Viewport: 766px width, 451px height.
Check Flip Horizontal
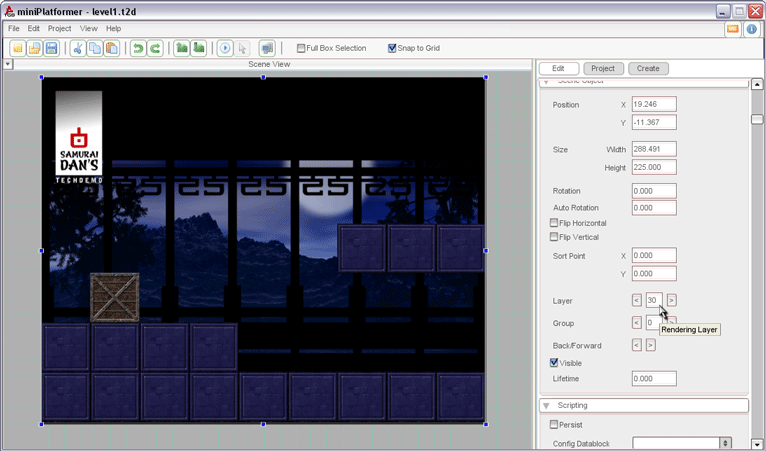[x=553, y=223]
